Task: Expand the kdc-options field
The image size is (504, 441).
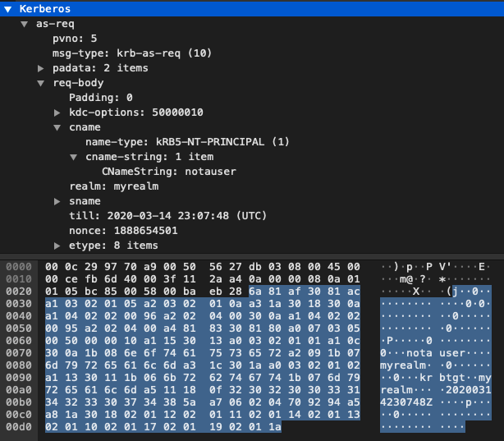Action: (57, 113)
